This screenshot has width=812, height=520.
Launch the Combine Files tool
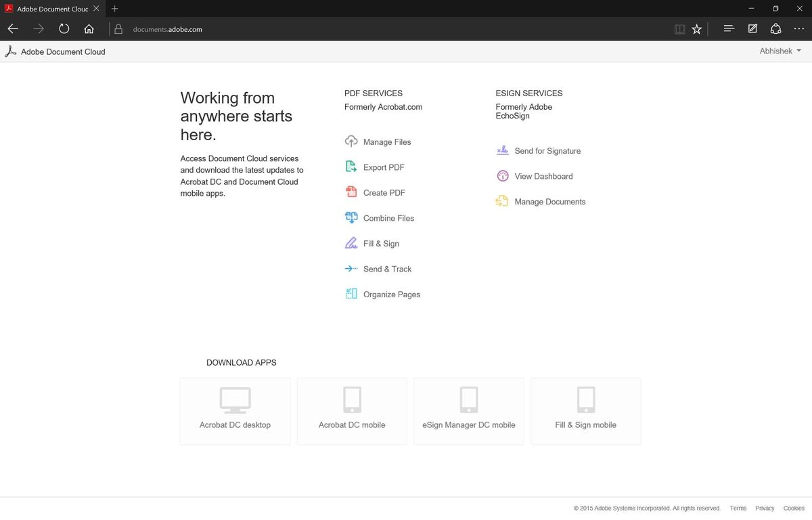(388, 218)
